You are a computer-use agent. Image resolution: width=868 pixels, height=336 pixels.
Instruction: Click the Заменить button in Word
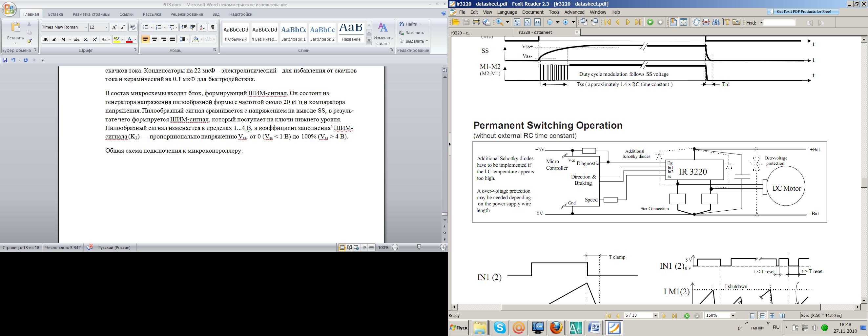pyautogui.click(x=411, y=33)
